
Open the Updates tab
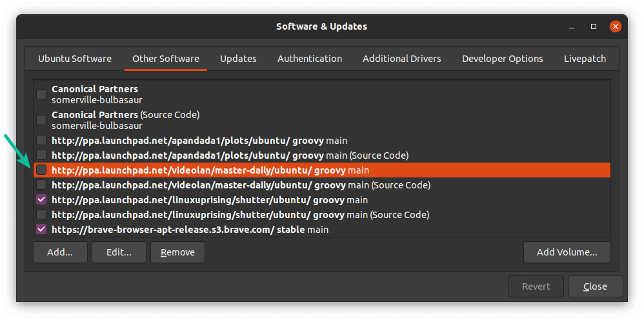coord(238,59)
